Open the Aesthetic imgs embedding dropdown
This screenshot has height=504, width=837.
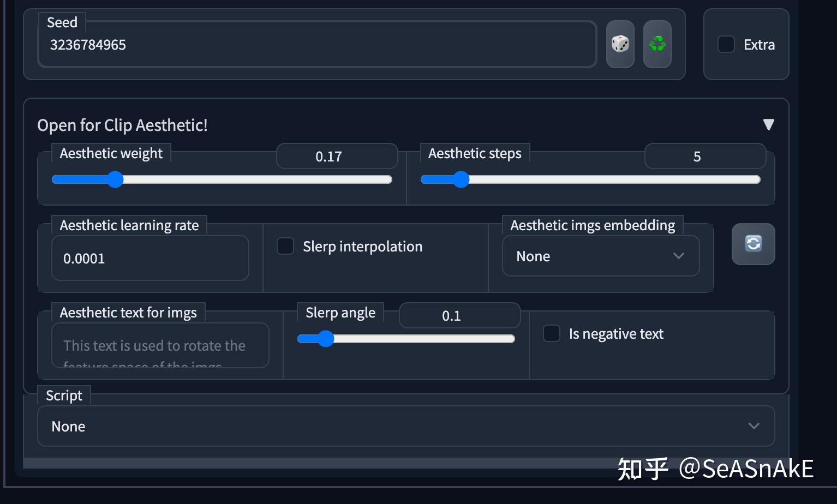point(600,256)
